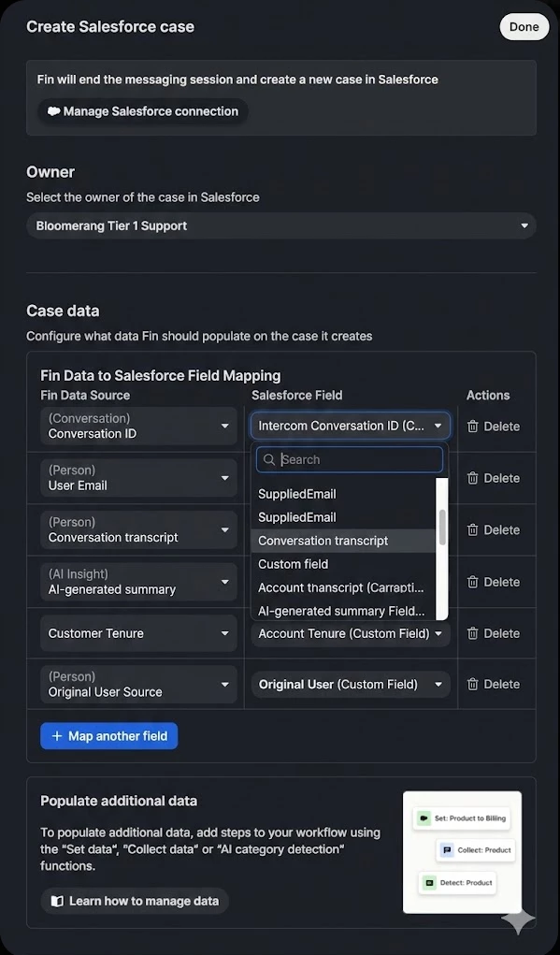Click the workflow steps illustration thumbnail
Image resolution: width=560 pixels, height=955 pixels.
coord(462,852)
